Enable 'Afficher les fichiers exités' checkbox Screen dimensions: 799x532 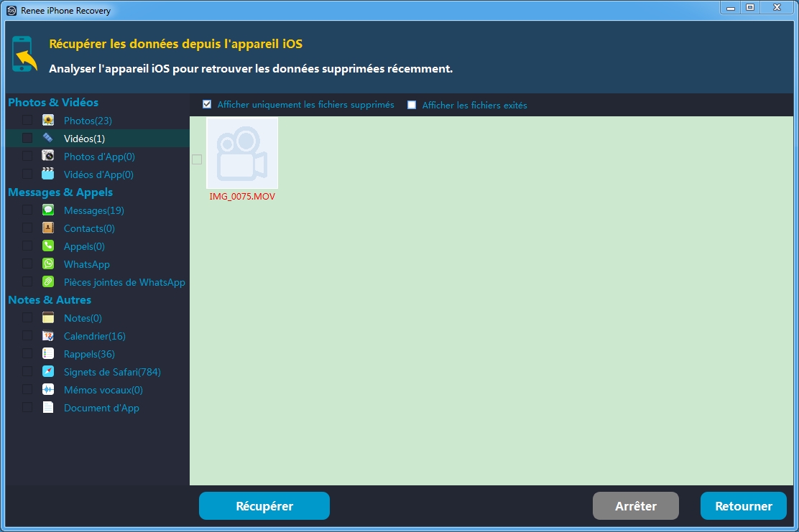click(412, 105)
